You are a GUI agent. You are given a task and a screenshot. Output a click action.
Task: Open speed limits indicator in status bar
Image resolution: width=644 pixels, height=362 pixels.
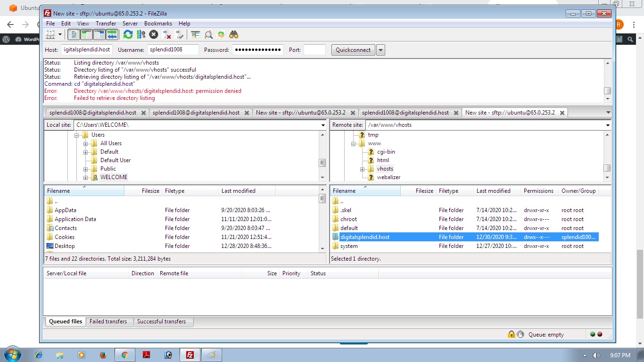click(x=520, y=334)
